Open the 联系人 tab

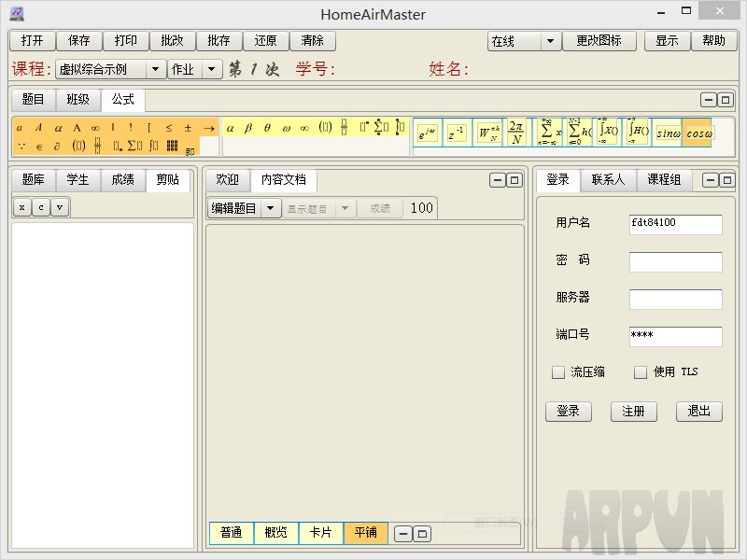tap(608, 180)
